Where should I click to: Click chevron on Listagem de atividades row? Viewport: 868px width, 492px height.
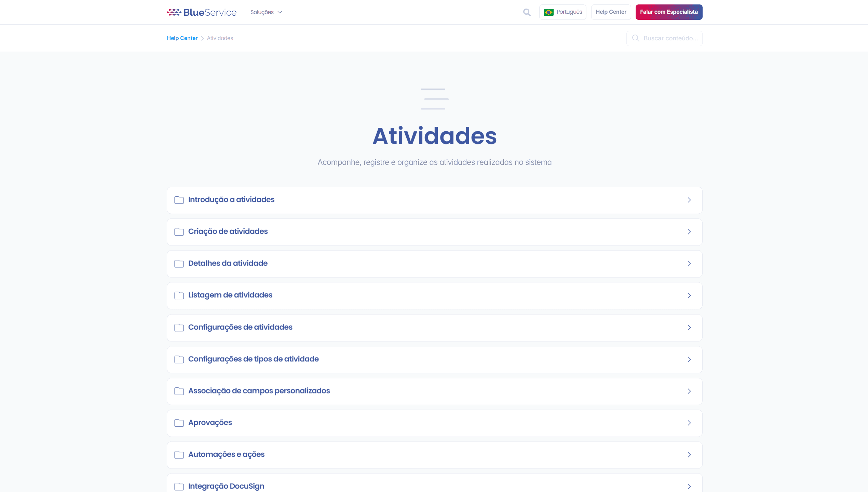(x=689, y=295)
